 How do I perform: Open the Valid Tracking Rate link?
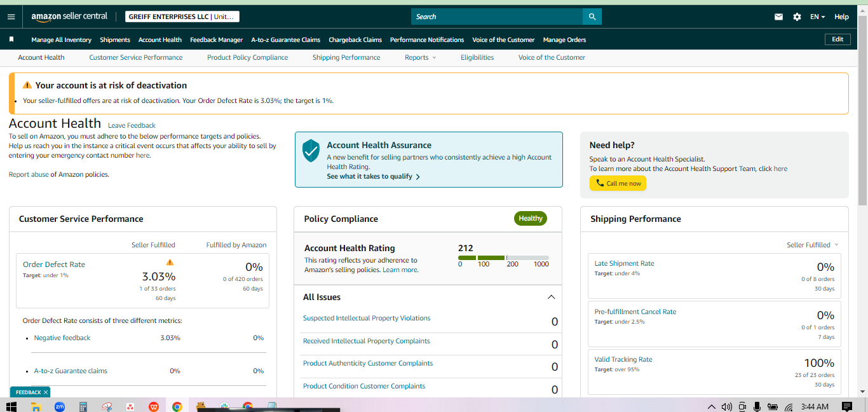(x=623, y=359)
